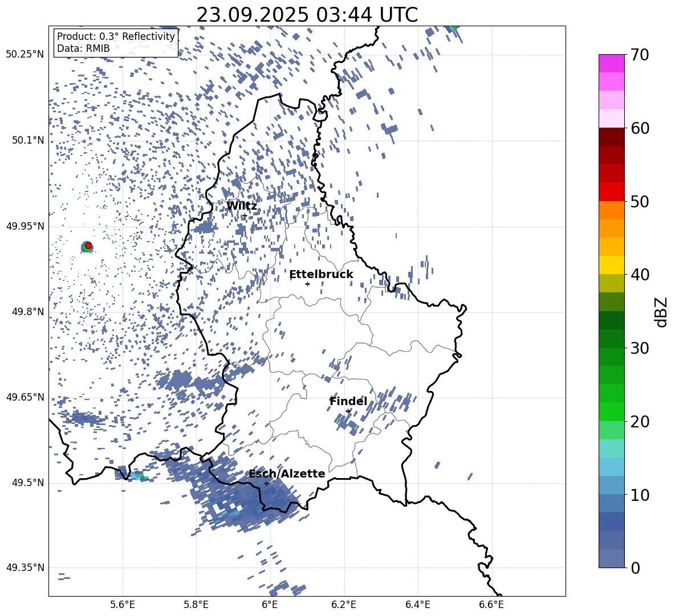The image size is (675, 616).
Task: Select the Wiltz city label
Action: coord(242,206)
